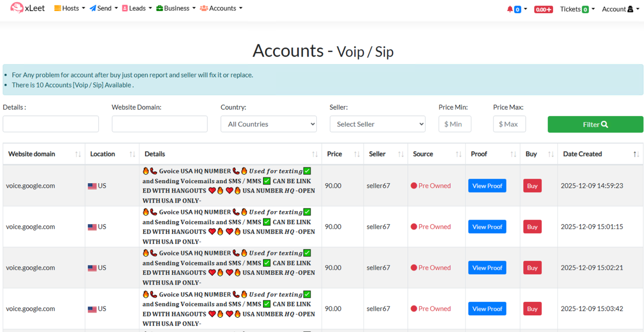Viewport: 644px width, 332px height.
Task: Sort table by Date Created arrows
Action: coord(636,154)
